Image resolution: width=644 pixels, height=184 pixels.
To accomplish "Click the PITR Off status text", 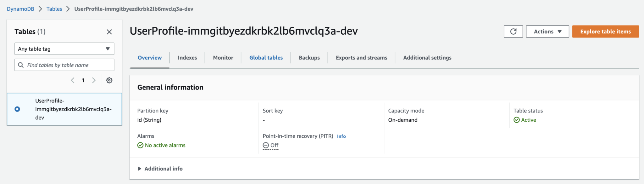I will 274,145.
